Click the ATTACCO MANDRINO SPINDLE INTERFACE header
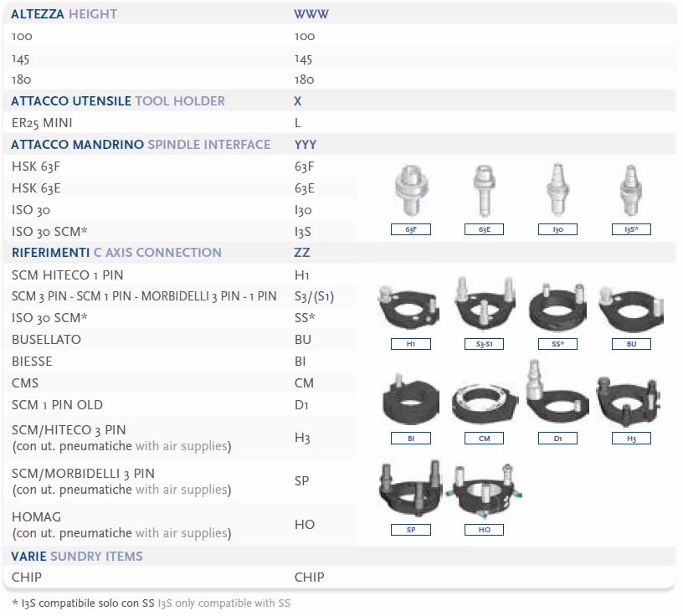683x616 pixels. click(141, 145)
